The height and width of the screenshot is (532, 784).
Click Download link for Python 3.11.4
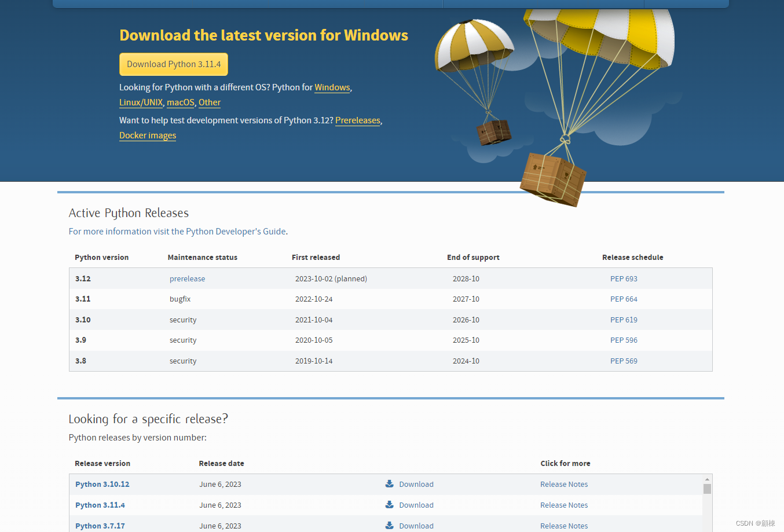(416, 505)
